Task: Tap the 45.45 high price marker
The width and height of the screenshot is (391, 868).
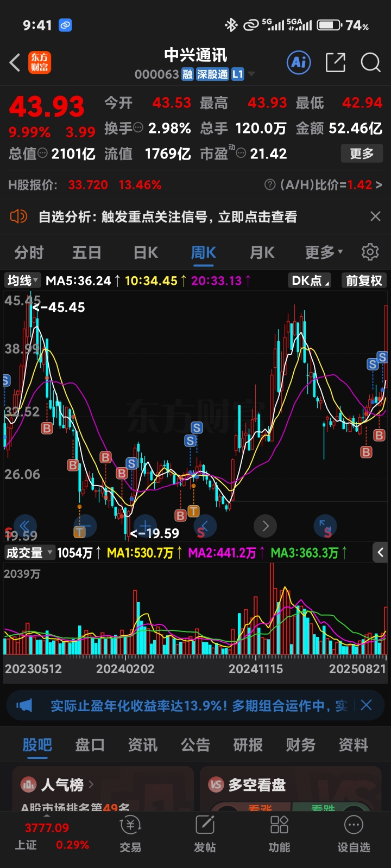Action: click(x=59, y=307)
